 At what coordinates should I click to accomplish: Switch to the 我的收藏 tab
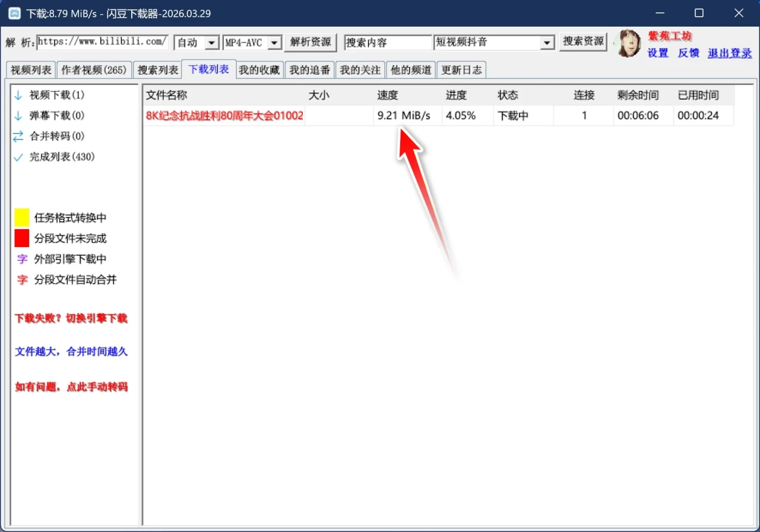coord(259,70)
